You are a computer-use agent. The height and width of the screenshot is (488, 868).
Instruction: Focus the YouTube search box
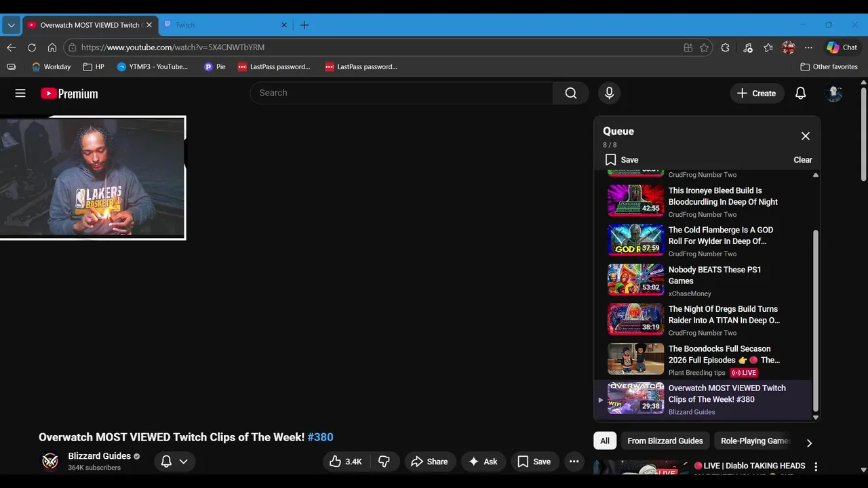401,93
